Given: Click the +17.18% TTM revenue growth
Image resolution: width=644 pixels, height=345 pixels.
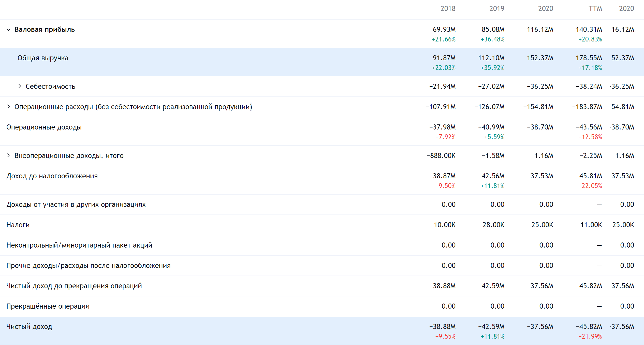Looking at the screenshot, I should tap(590, 68).
